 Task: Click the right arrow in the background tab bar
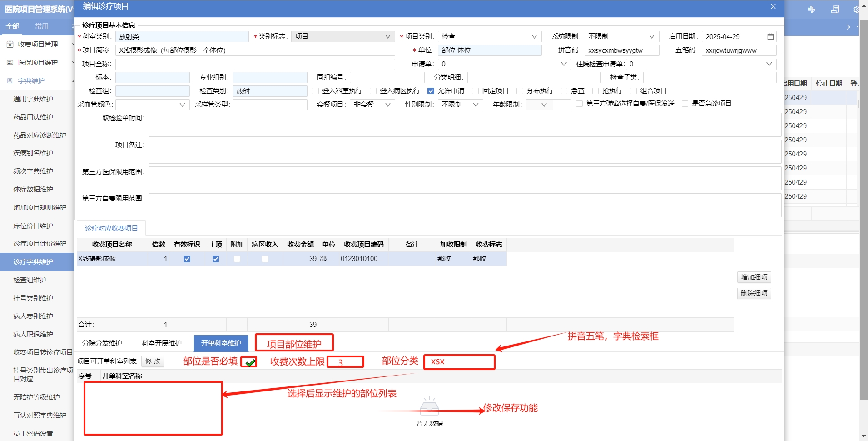[x=848, y=27]
